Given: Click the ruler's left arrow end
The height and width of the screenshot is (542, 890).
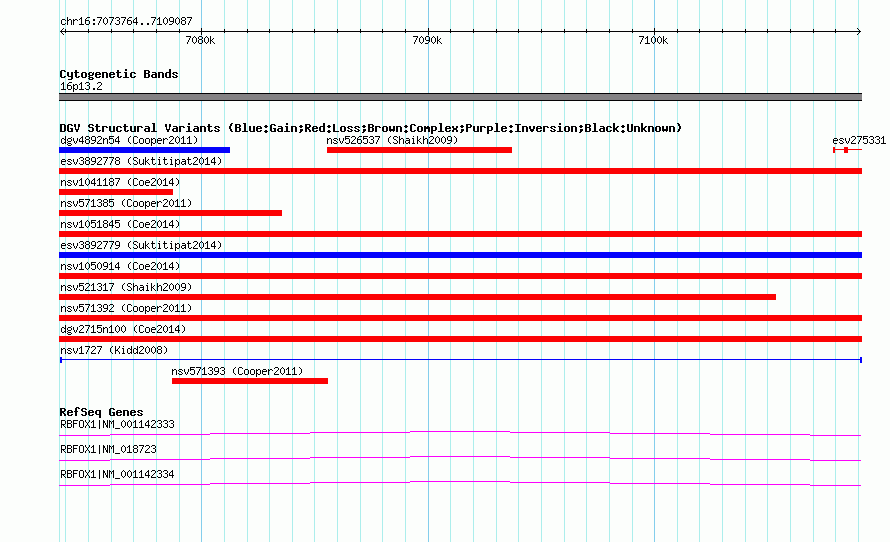Looking at the screenshot, I should click(x=62, y=31).
